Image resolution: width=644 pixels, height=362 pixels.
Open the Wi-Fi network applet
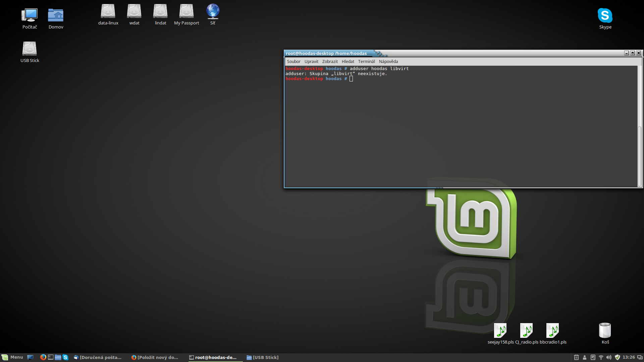601,357
